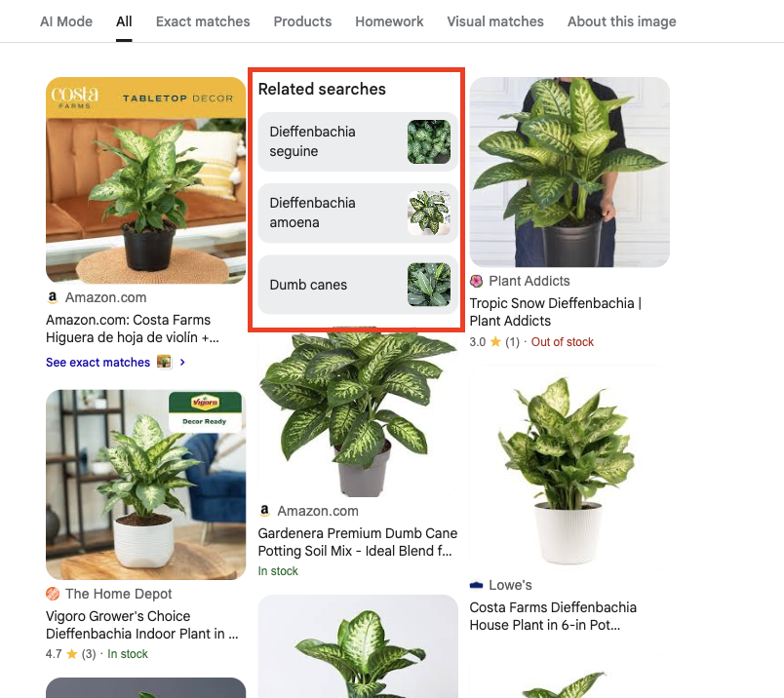Click the Dumb canes thumbnail image

429,285
